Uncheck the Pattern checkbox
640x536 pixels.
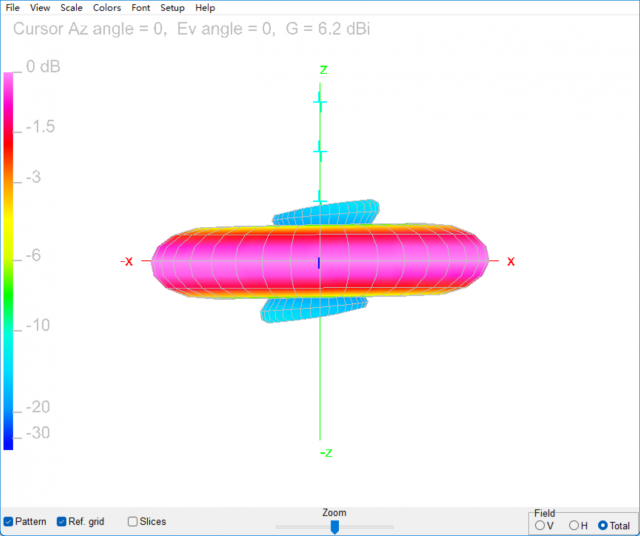click(9, 522)
